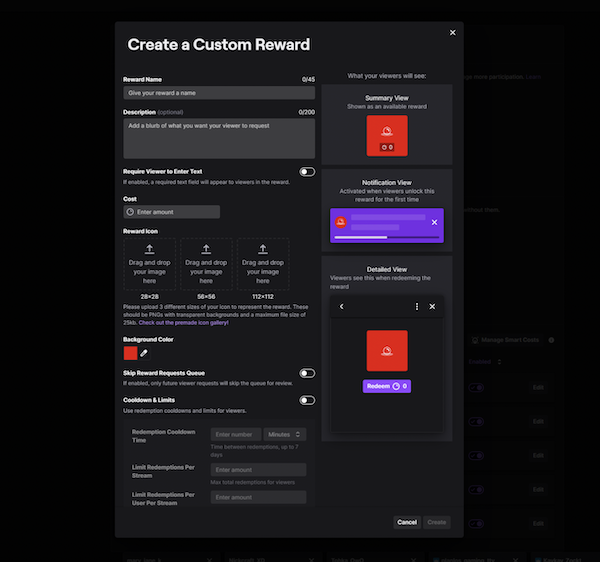Turn on Cooldown & Limits

coord(307,400)
